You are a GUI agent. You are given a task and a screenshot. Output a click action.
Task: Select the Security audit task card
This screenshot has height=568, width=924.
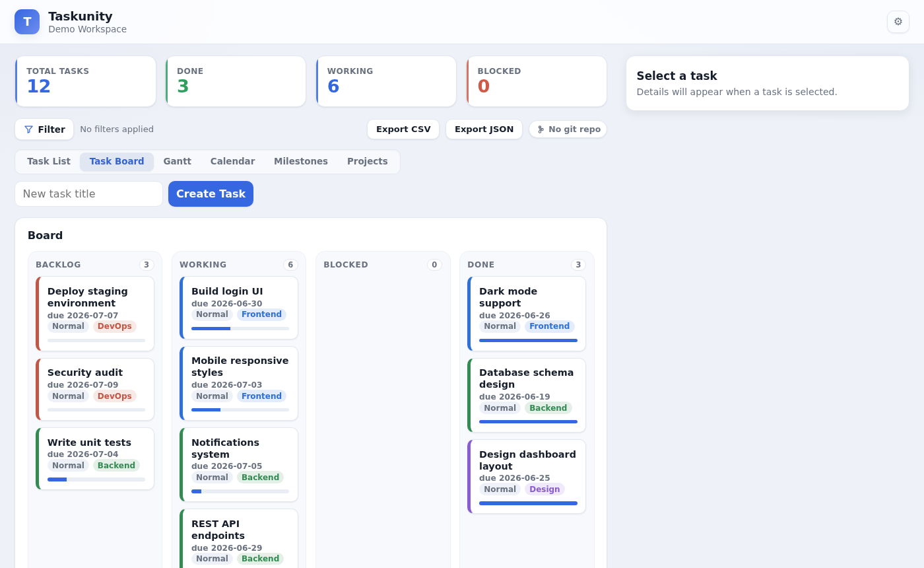(95, 390)
